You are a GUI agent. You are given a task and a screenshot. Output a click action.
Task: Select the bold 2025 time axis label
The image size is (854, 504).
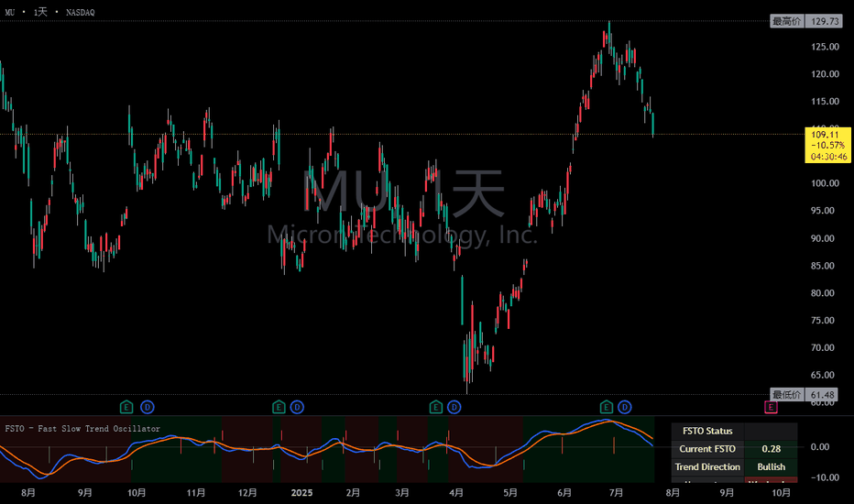coord(301,493)
